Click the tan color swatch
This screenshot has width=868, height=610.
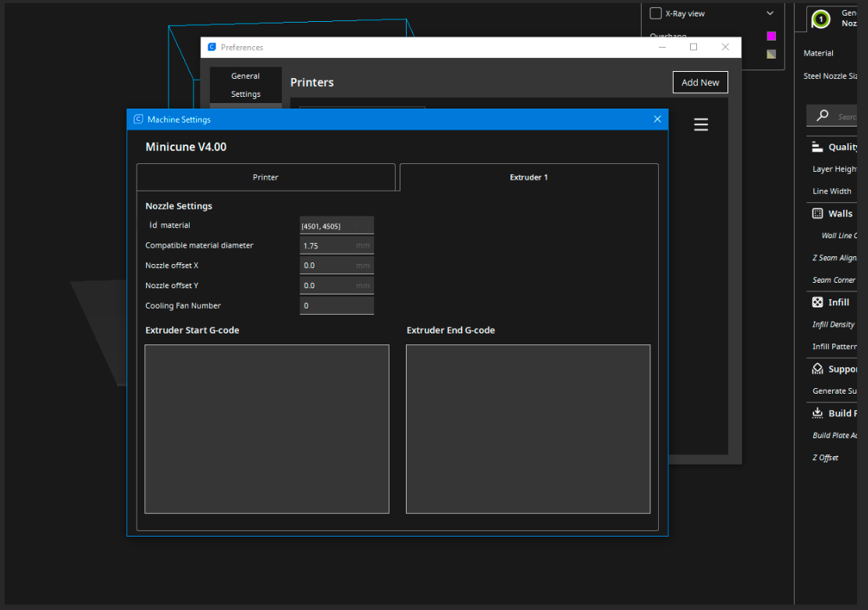[x=771, y=55]
